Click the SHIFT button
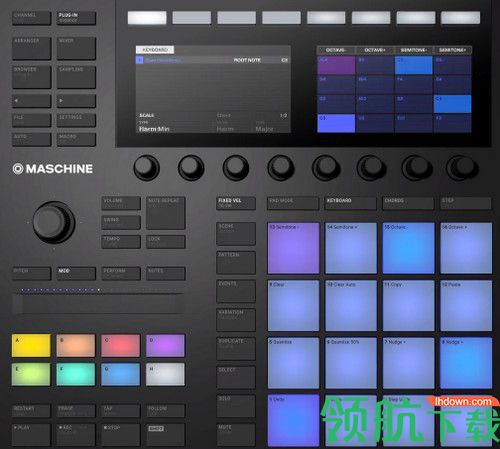 (165, 435)
